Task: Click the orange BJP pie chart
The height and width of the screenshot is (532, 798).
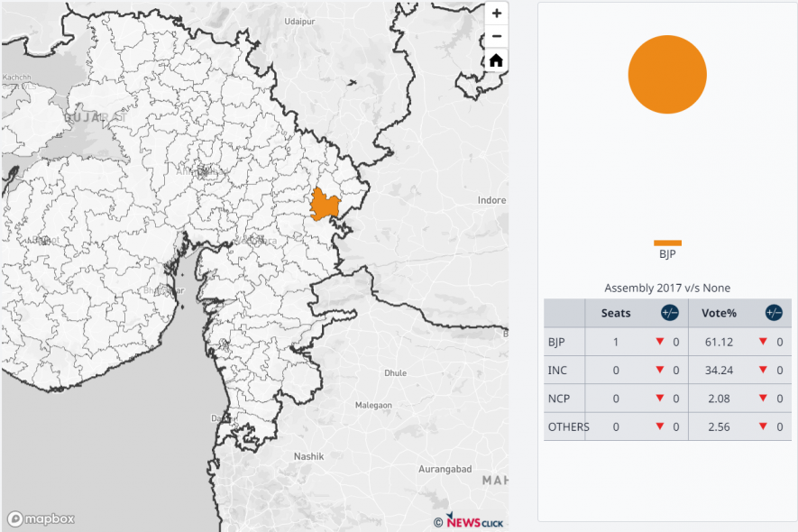Action: (667, 74)
